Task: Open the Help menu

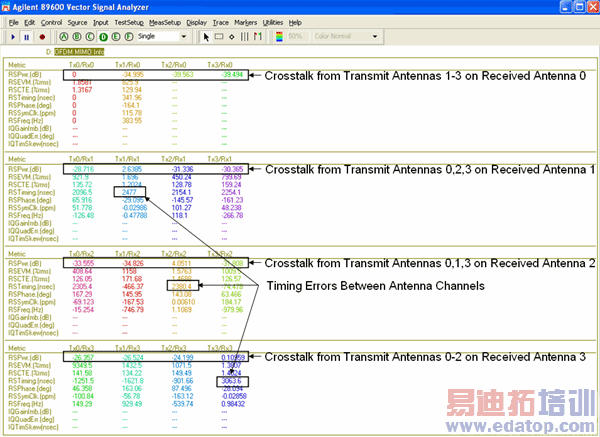Action: pos(295,23)
